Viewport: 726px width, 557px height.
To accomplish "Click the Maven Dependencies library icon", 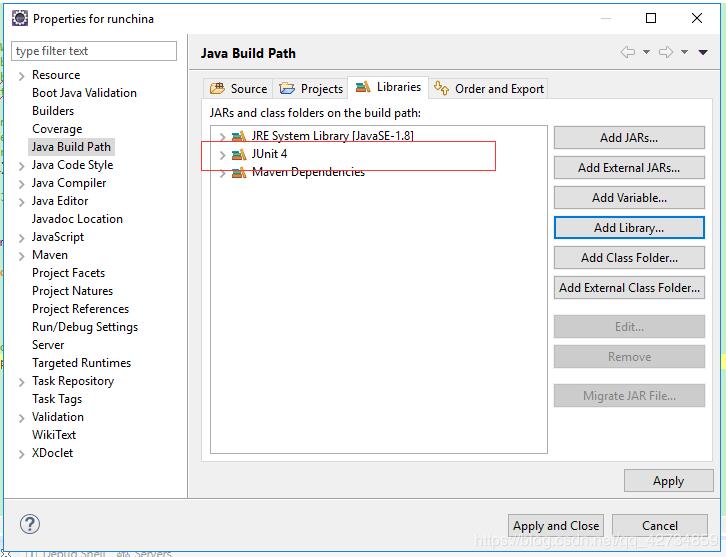I will coord(239,173).
